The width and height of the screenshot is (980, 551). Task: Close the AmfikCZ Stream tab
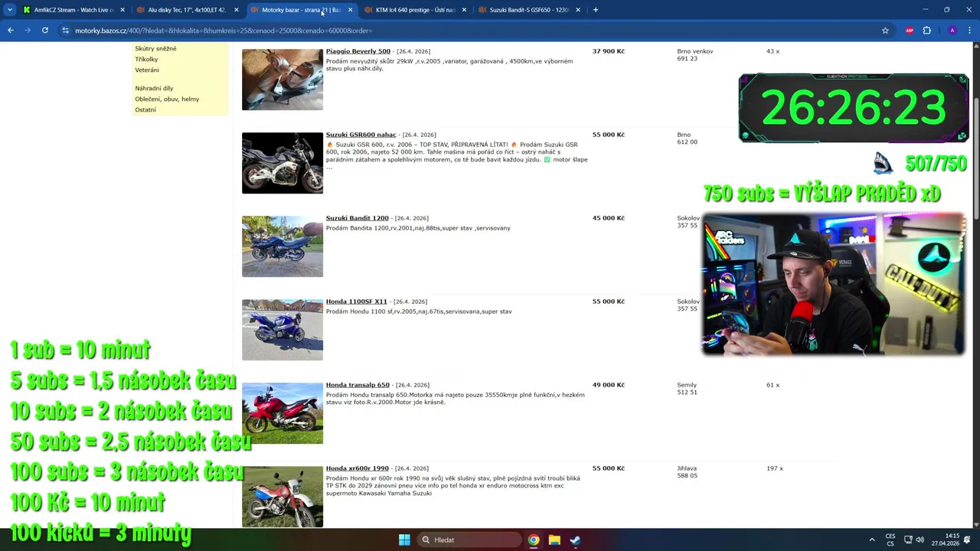(x=122, y=10)
